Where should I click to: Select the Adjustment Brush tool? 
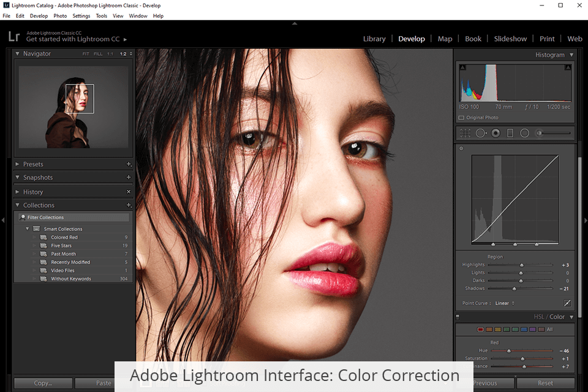coord(554,133)
